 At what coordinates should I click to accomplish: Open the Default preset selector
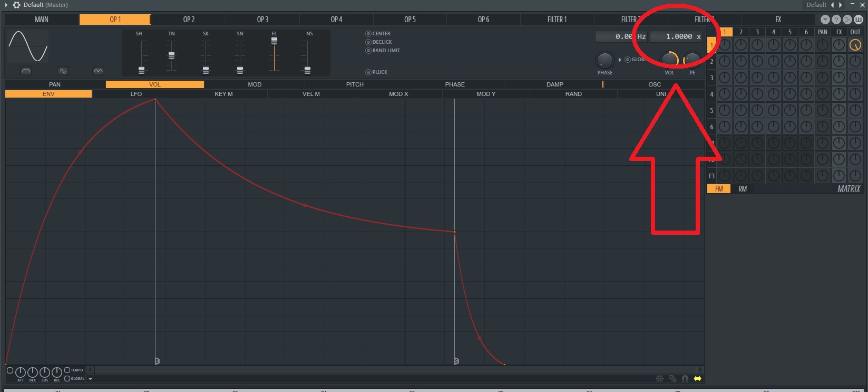(x=816, y=5)
